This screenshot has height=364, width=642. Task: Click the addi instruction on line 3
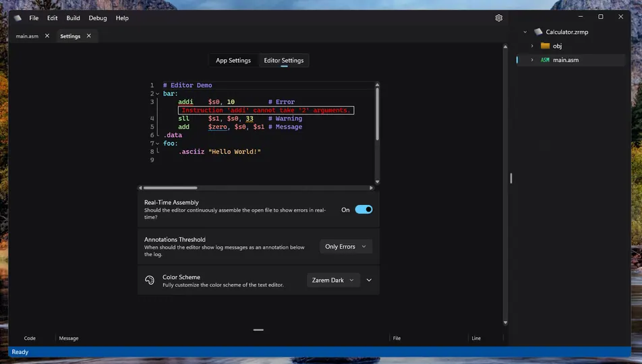185,102
